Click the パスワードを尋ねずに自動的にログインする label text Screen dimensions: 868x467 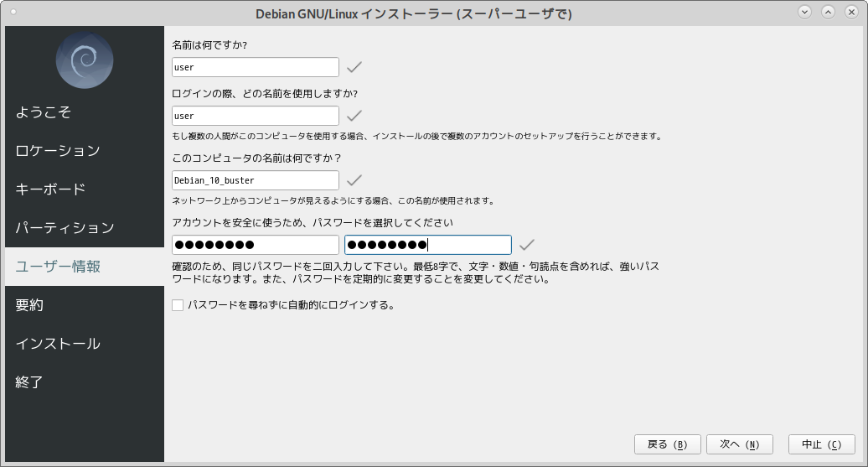coord(292,305)
